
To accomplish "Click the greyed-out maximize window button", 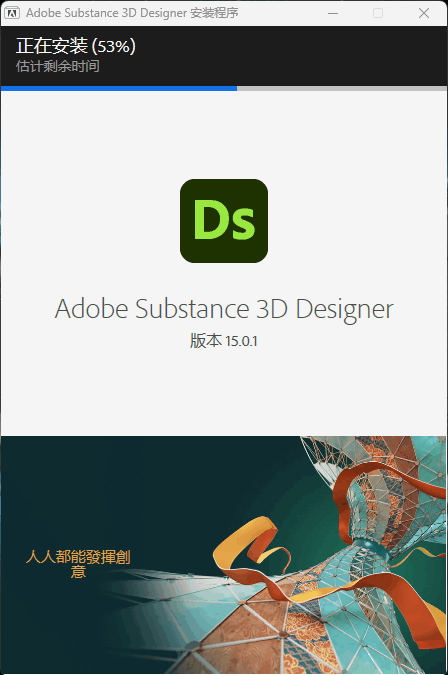I will (x=378, y=13).
